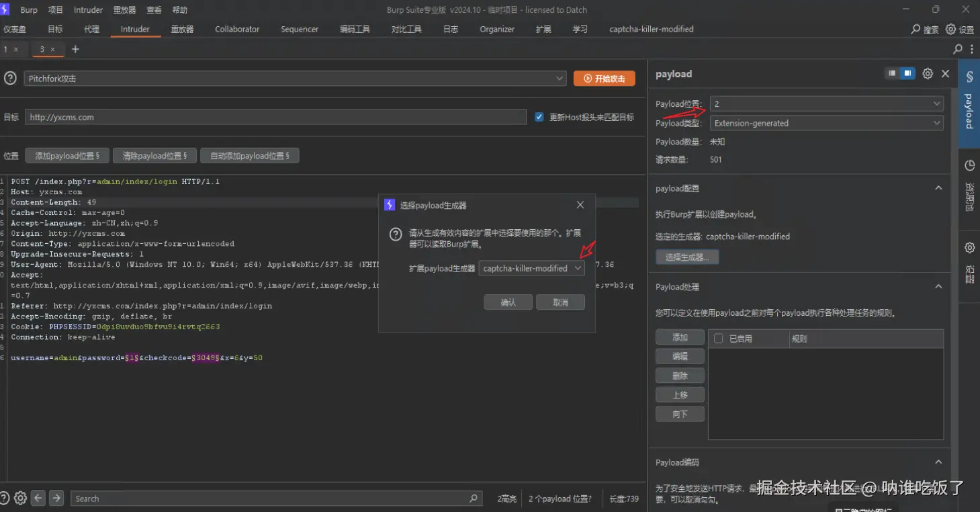This screenshot has width=980, height=512.
Task: Switch to the 重放器 tab
Action: 182,30
